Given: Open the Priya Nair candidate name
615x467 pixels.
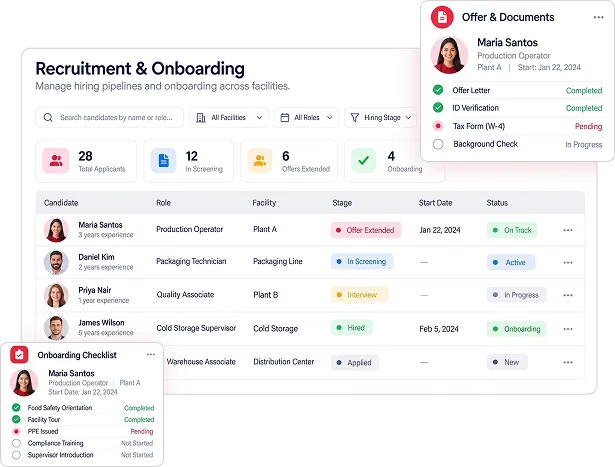Looking at the screenshot, I should pyautogui.click(x=95, y=290).
